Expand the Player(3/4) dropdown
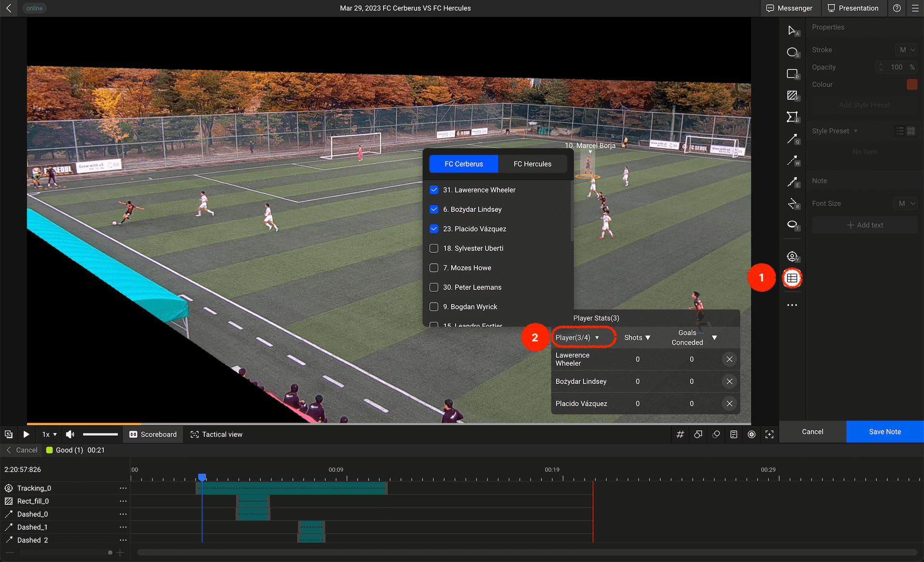Image resolution: width=924 pixels, height=562 pixels. click(577, 338)
